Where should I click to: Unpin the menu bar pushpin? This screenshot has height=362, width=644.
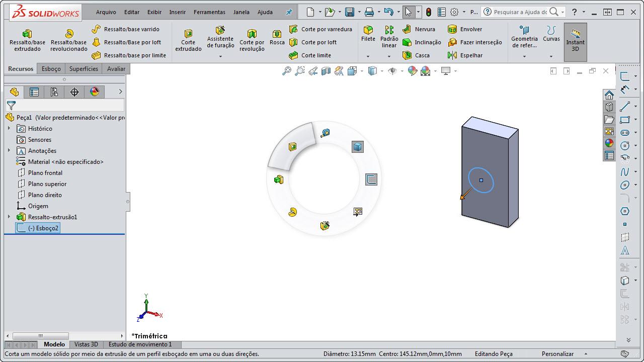click(289, 12)
